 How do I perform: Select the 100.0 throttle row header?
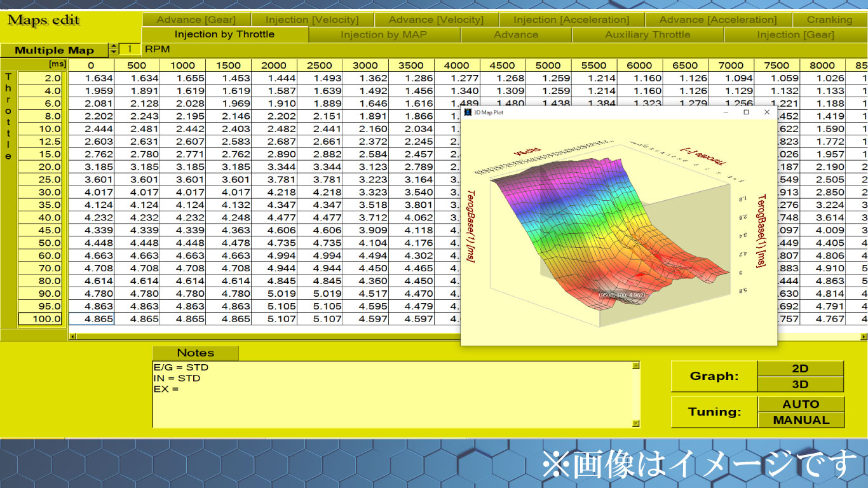click(x=40, y=319)
